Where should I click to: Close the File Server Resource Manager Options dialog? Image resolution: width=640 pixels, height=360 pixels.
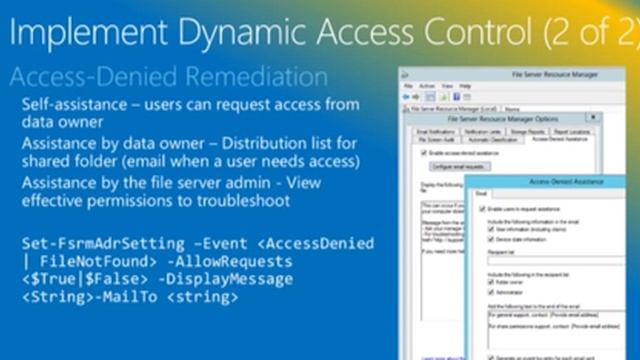[x=593, y=118]
